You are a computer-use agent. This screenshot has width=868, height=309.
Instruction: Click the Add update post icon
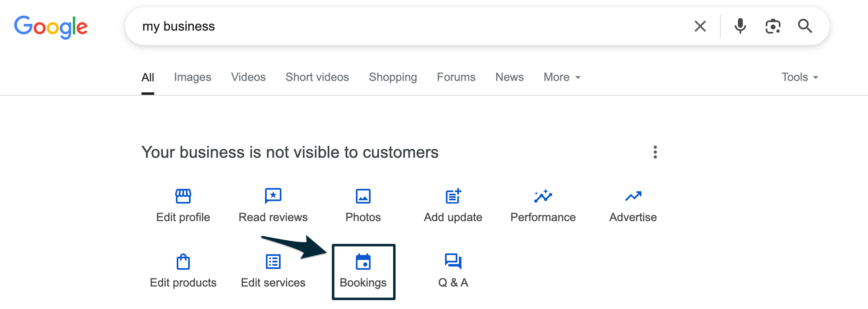453,196
